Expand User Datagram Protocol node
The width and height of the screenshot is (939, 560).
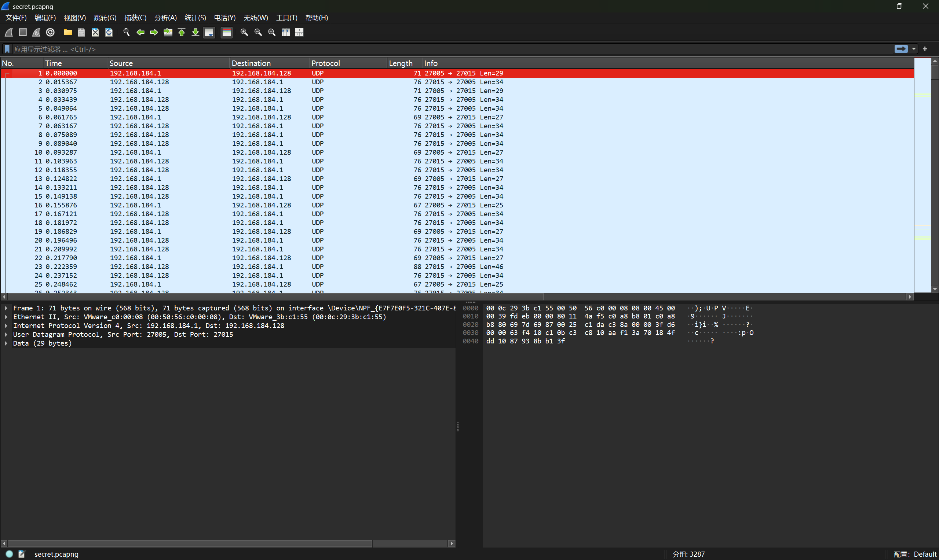(6, 334)
